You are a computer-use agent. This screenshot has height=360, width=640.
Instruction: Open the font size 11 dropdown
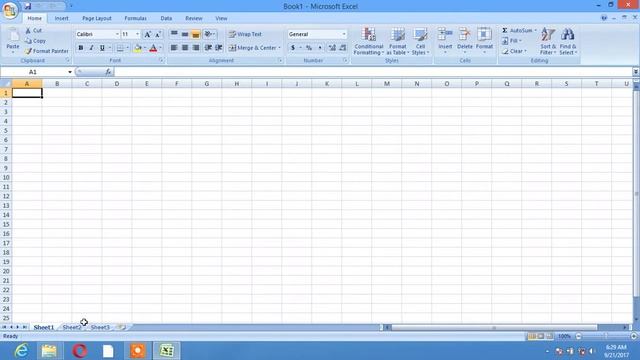pos(138,34)
